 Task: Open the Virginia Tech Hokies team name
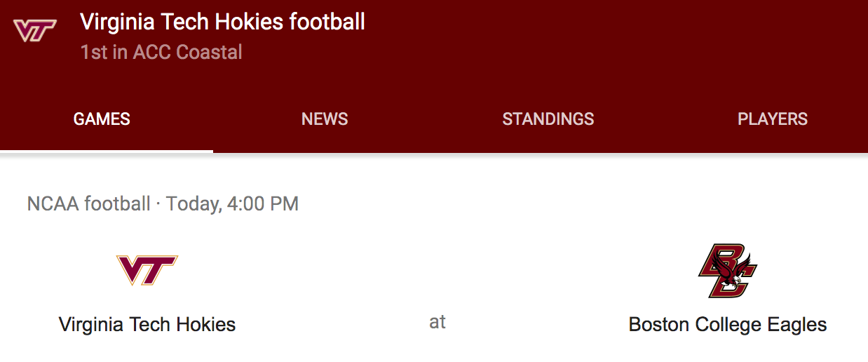point(147,325)
